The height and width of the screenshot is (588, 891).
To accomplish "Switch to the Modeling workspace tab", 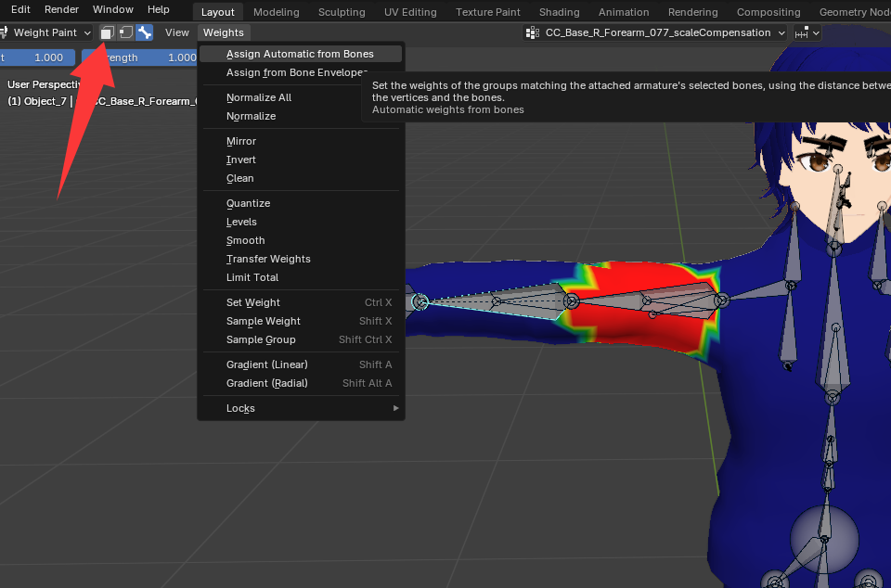I will tap(277, 12).
